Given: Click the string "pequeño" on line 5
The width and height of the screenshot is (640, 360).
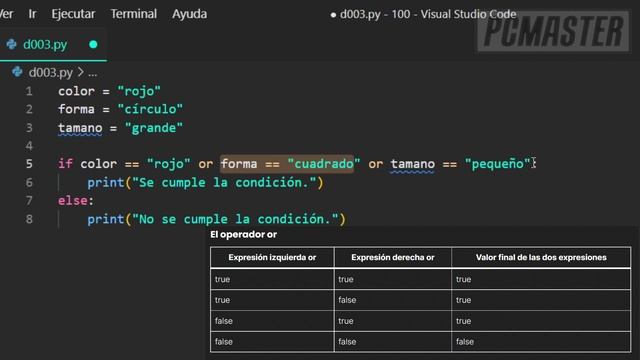Looking at the screenshot, I should [497, 164].
